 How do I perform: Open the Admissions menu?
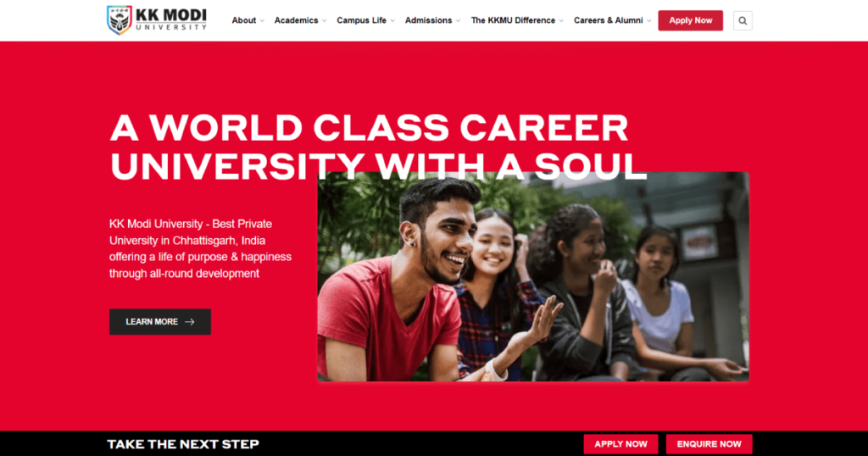(428, 20)
